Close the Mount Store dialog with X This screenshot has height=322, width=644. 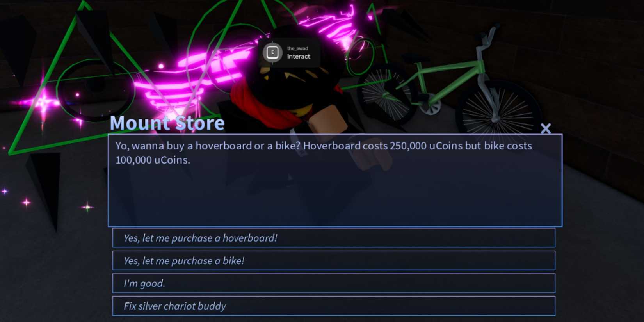tap(546, 128)
